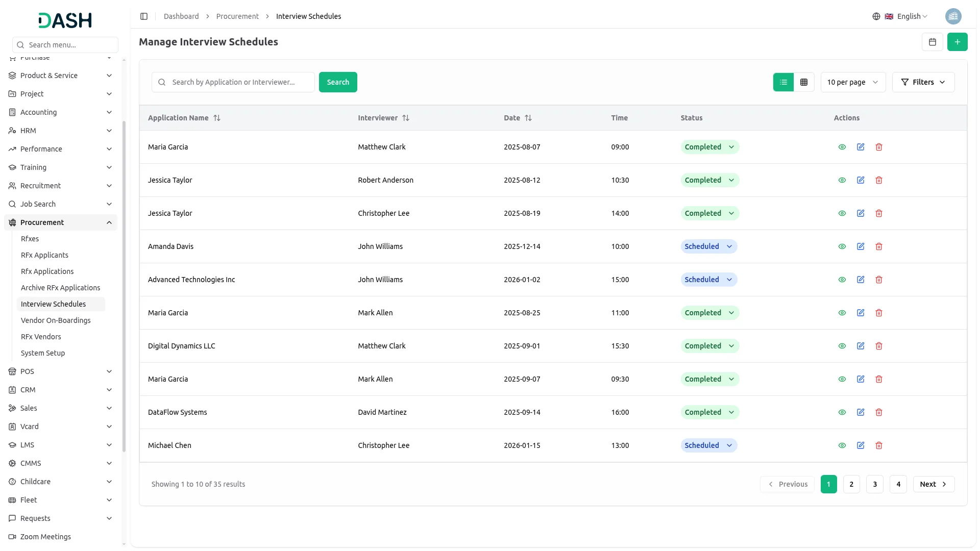Switch to list view layout
980x551 pixels.
tap(783, 82)
